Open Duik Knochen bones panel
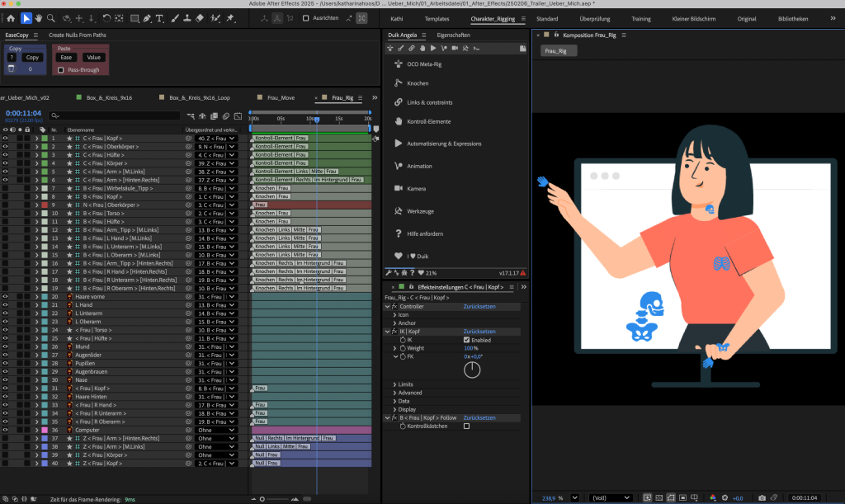The image size is (845, 504). point(418,82)
